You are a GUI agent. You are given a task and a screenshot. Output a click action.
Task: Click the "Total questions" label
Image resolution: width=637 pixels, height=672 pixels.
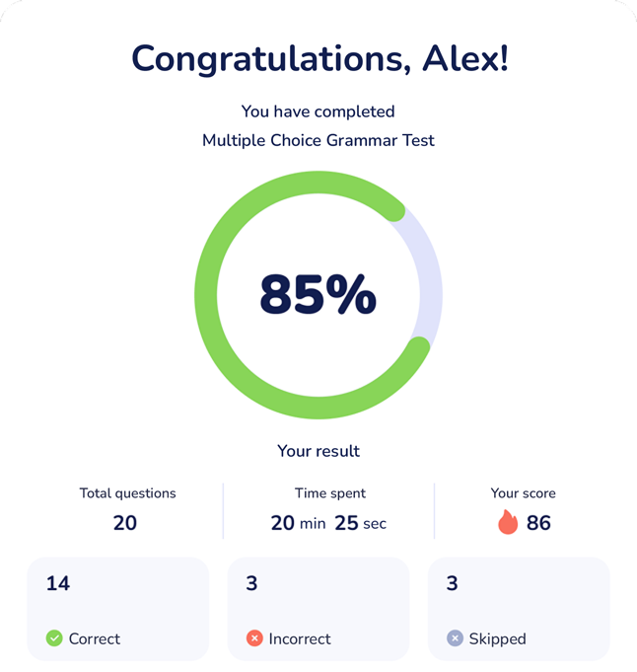(x=127, y=493)
